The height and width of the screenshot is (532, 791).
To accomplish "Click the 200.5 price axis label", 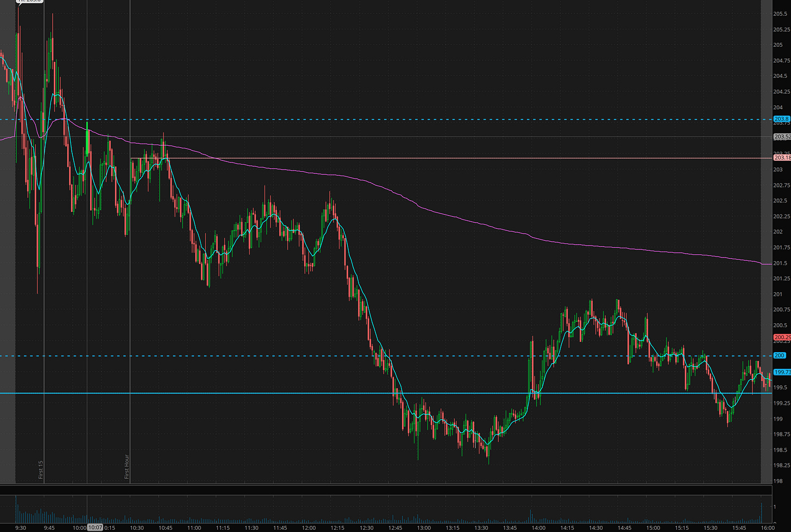I will (x=780, y=326).
